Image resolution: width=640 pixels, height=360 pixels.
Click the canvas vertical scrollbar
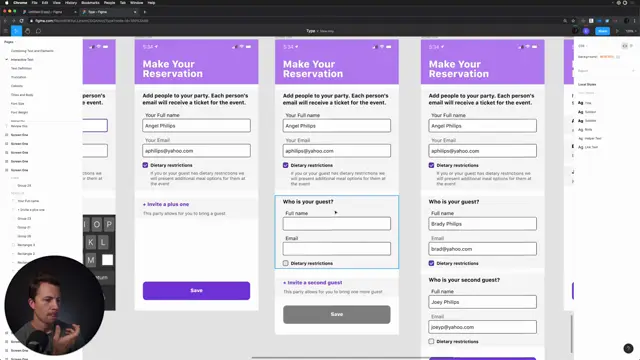(x=571, y=333)
